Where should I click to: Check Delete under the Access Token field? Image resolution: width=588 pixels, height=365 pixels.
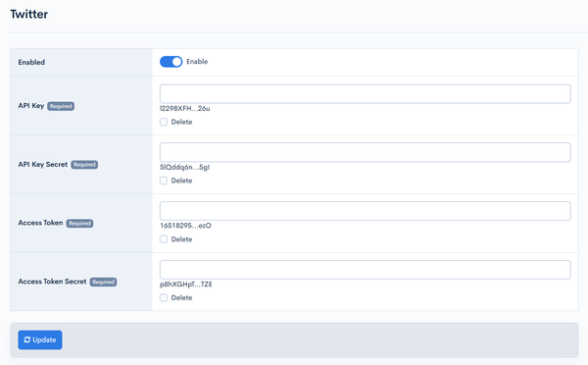(x=164, y=239)
